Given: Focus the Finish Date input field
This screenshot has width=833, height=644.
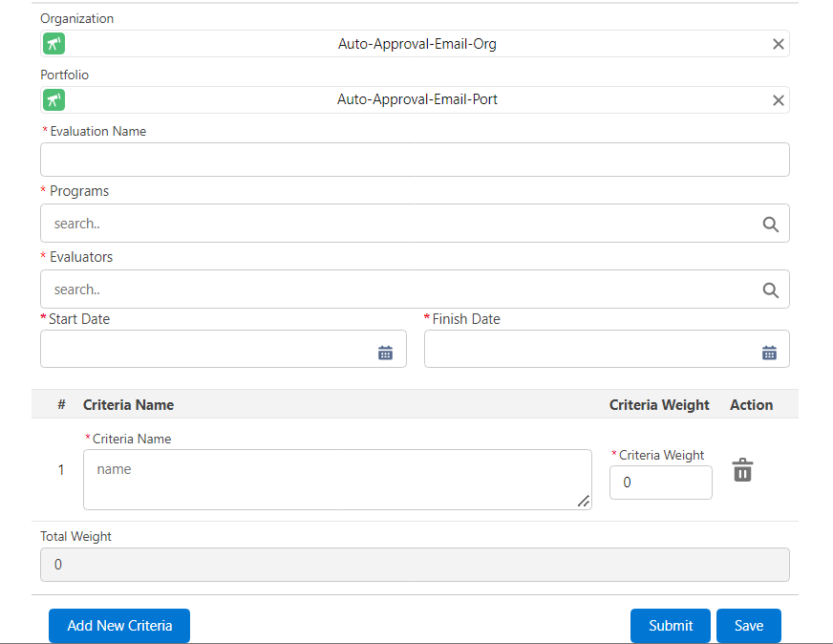Looking at the screenshot, I should (x=607, y=349).
